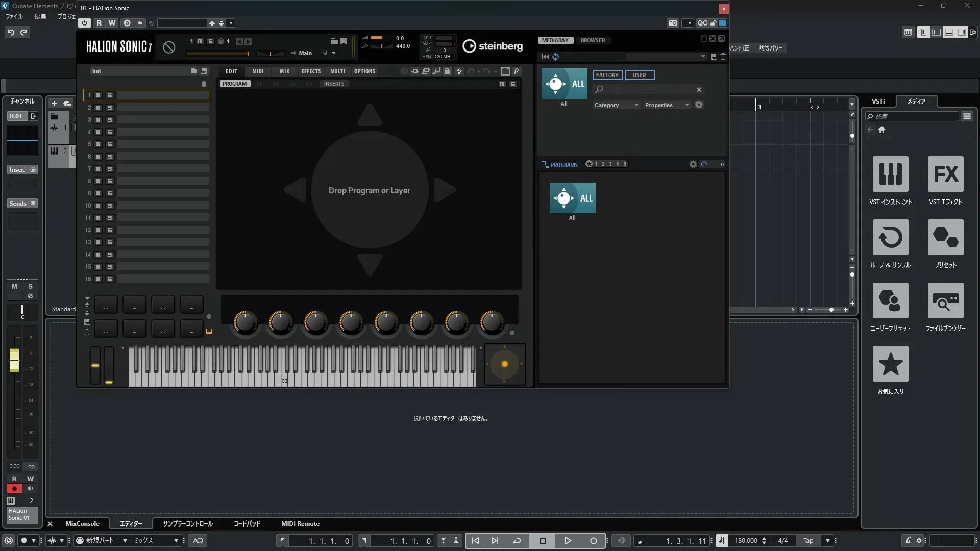
Task: Open VST Instruments media tile
Action: [890, 174]
